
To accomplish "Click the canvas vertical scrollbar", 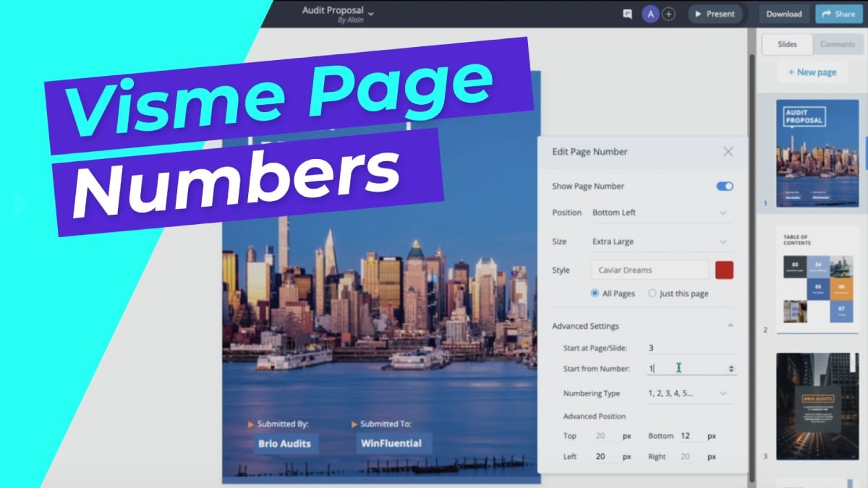I will (752, 267).
